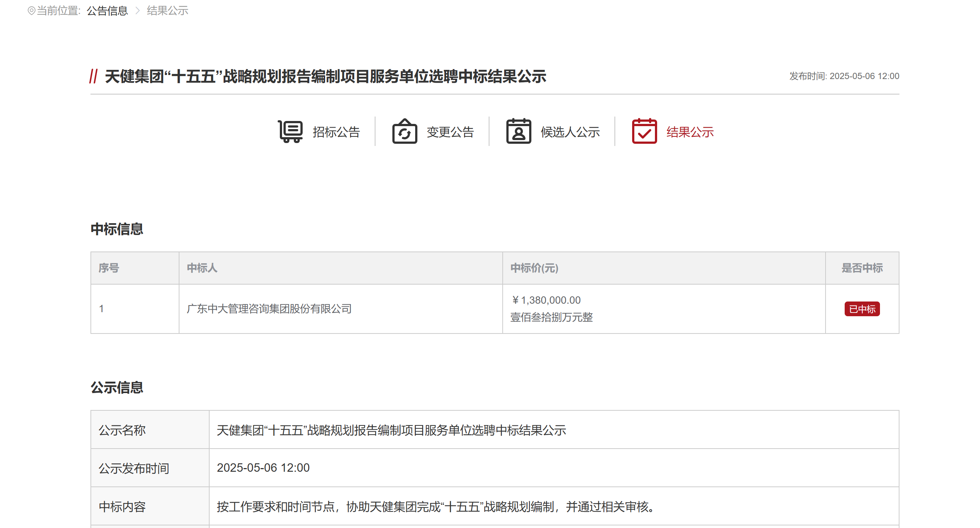980x528 pixels.
Task: Click 结果公示 breadcrumb item
Action: pos(167,11)
